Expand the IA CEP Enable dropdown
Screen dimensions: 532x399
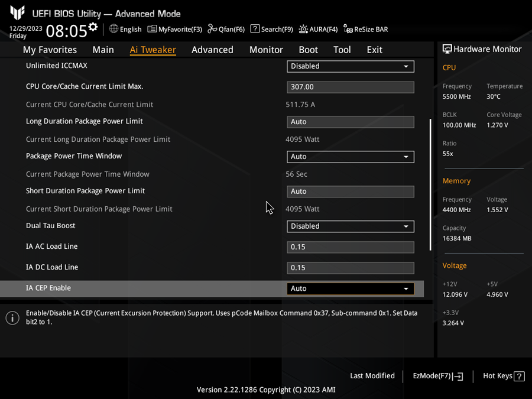351,288
